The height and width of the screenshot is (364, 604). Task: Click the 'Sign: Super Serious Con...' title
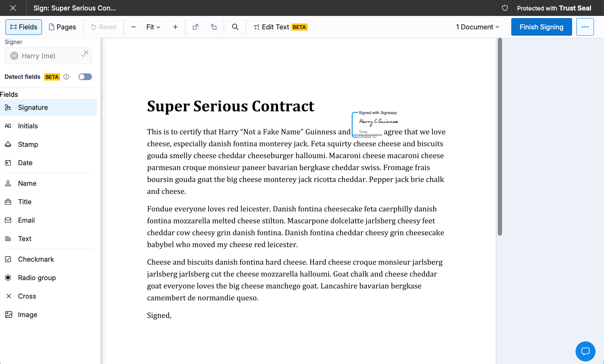point(75,8)
